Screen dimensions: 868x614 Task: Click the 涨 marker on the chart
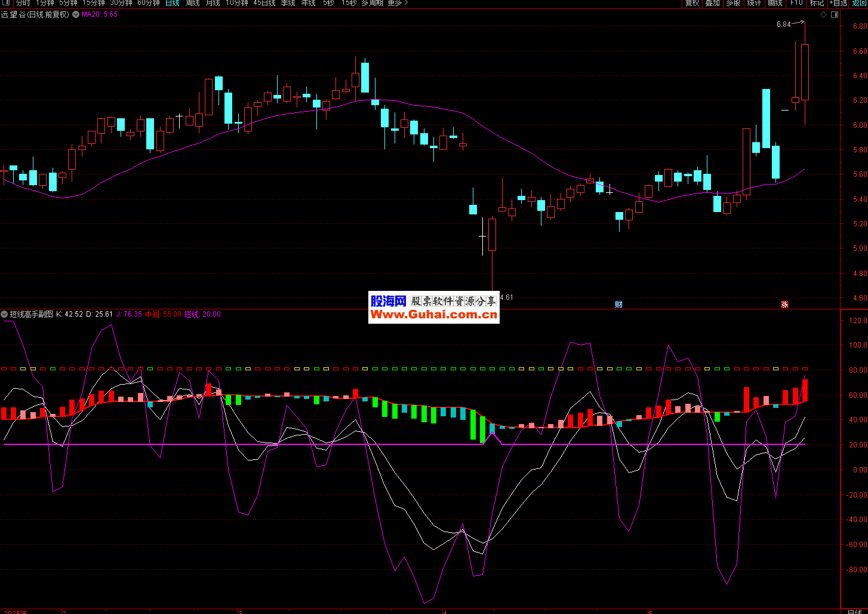point(784,305)
